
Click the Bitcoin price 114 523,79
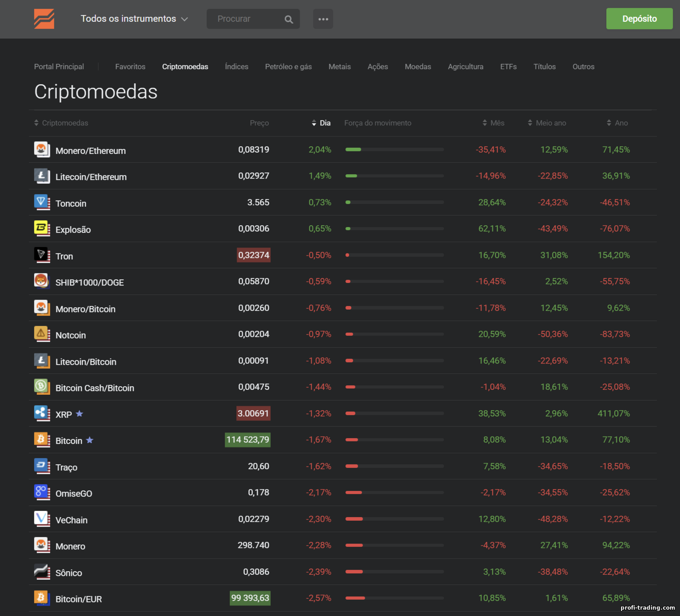[x=248, y=440]
